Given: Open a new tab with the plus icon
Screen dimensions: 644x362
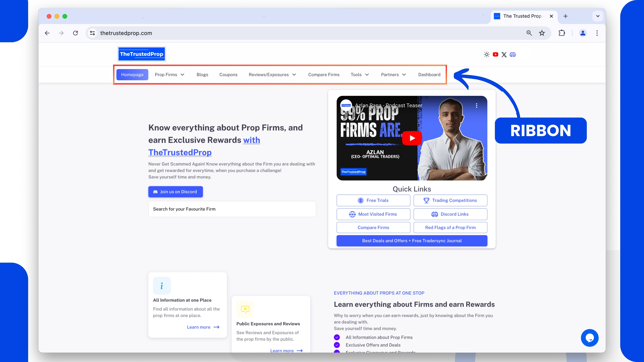Looking at the screenshot, I should point(566,16).
